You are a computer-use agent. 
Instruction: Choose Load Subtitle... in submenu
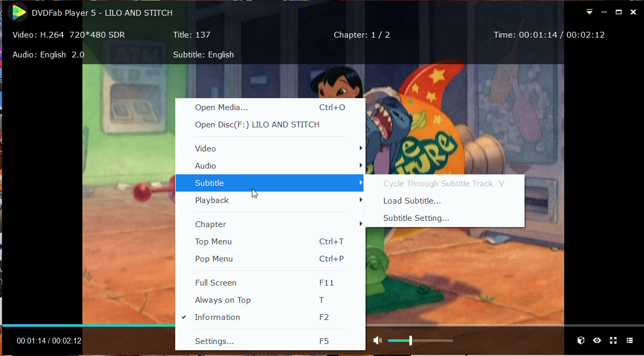444,201
